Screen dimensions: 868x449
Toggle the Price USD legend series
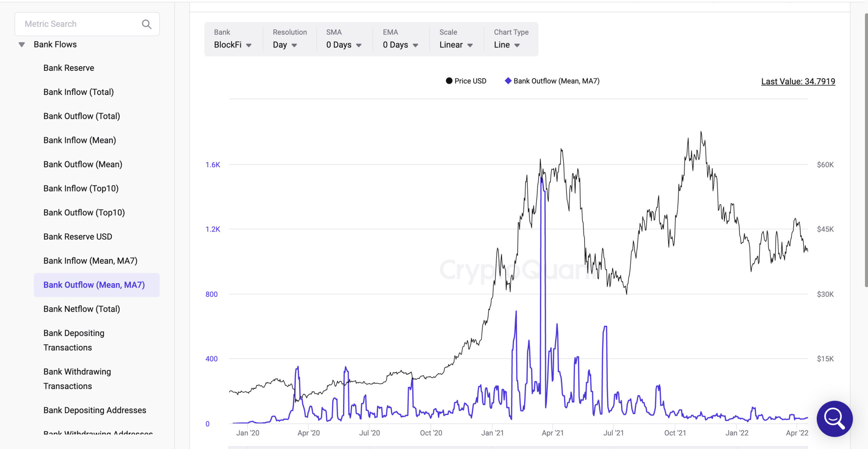point(466,81)
